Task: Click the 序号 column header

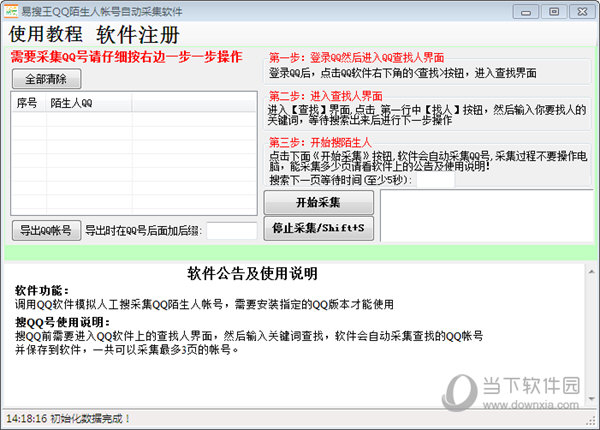Action: point(28,103)
